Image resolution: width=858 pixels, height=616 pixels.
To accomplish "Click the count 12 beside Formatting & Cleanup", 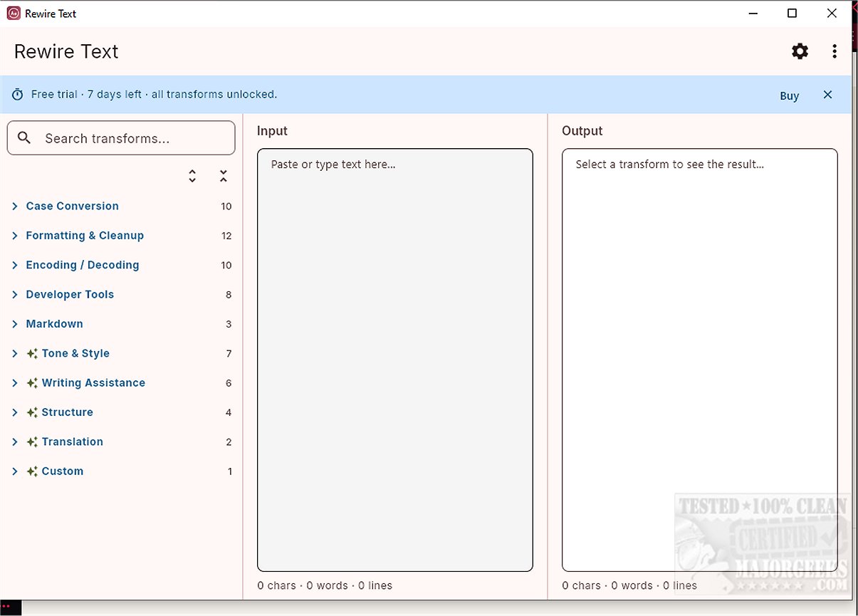I will 226,236.
